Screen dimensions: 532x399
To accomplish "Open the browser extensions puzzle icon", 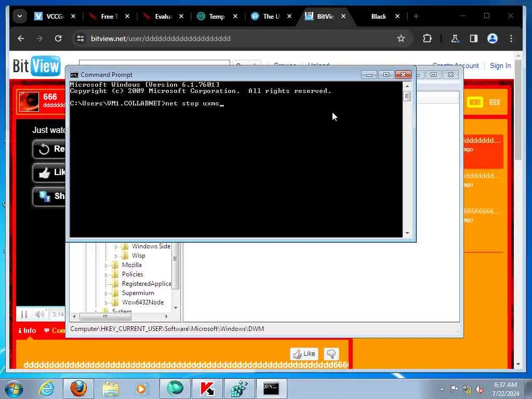I will pyautogui.click(x=427, y=38).
